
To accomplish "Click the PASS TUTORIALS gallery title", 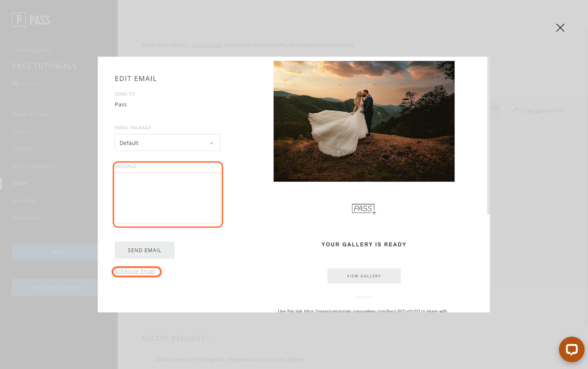I will pos(44,66).
